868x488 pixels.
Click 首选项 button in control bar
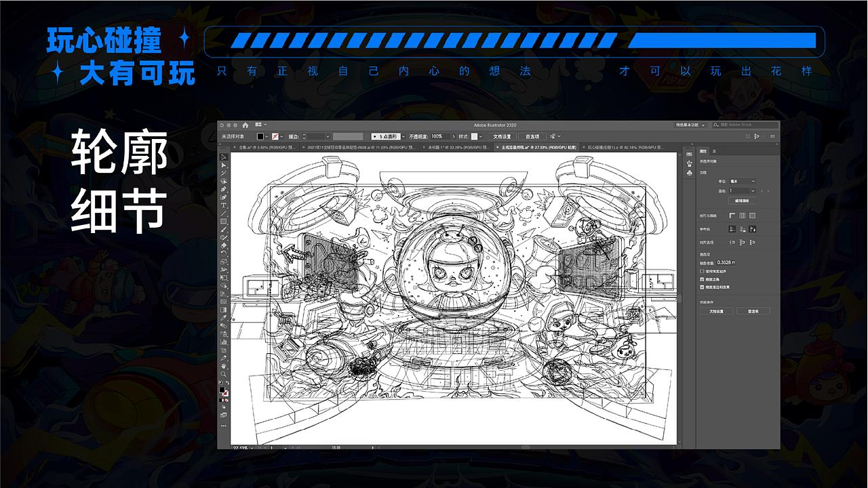coord(533,136)
